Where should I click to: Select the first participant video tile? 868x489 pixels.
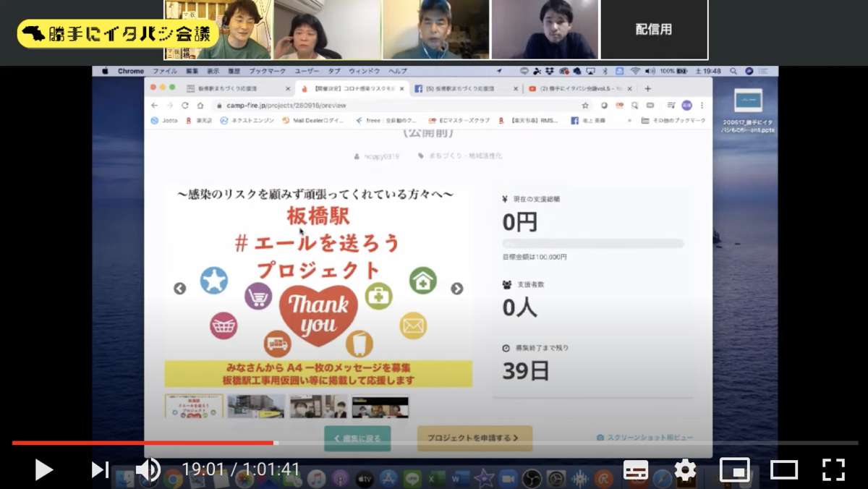tap(218, 30)
